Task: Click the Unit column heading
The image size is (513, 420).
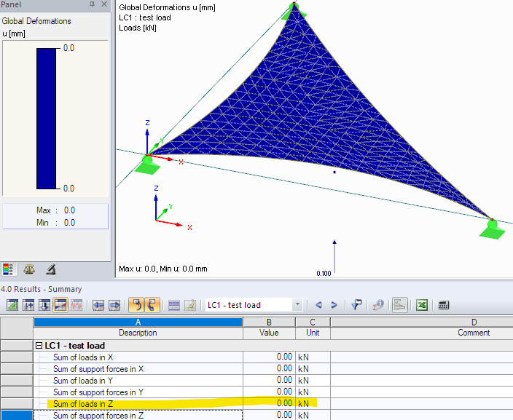Action: click(313, 333)
